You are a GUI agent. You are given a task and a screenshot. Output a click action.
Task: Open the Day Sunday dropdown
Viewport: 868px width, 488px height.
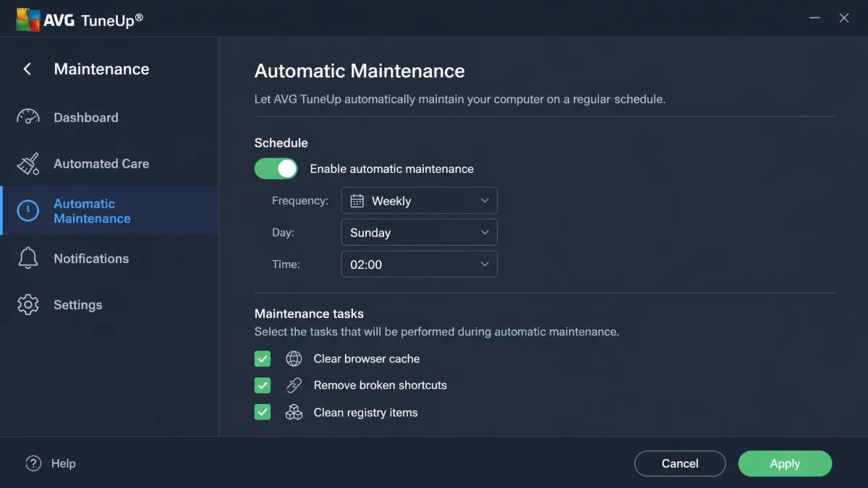tap(420, 233)
